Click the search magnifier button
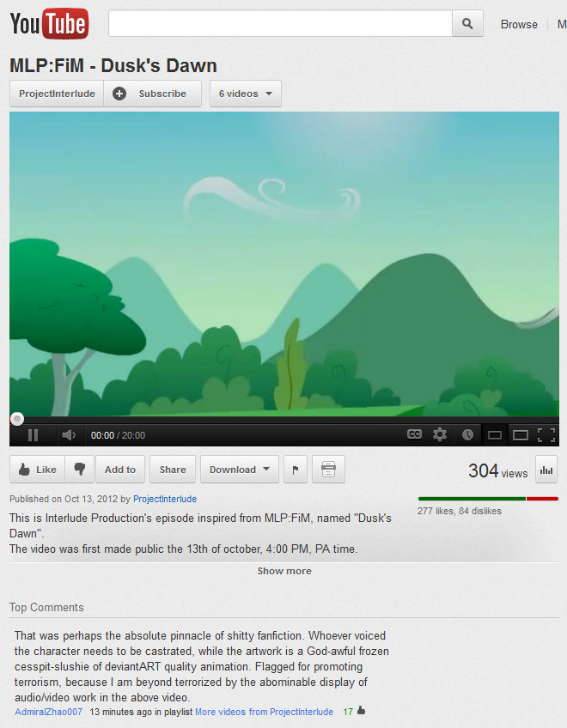Screen dimensions: 567x728 coord(467,23)
